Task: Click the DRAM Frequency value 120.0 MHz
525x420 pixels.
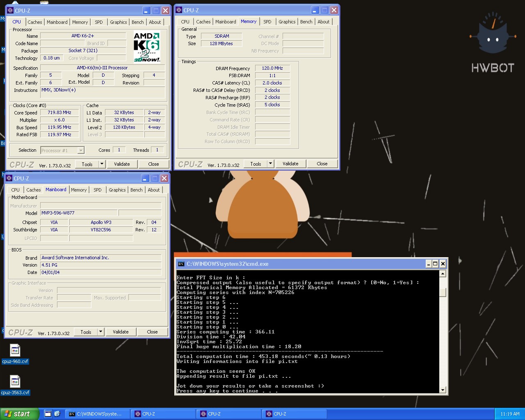Action: click(272, 68)
